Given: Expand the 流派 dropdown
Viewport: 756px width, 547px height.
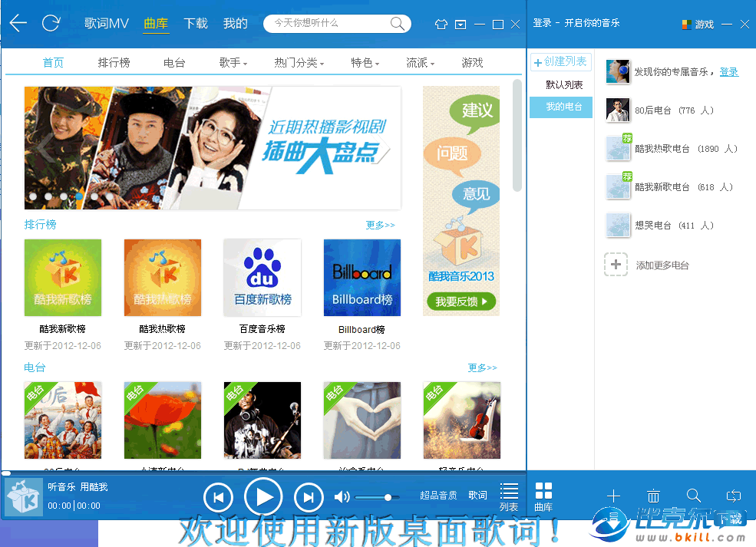Looking at the screenshot, I should [420, 63].
